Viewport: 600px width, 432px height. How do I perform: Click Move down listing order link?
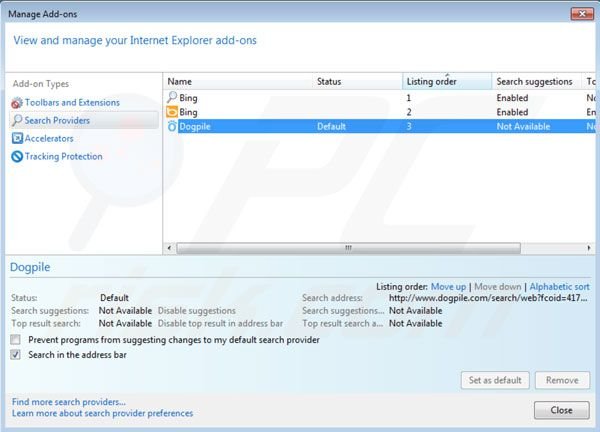(x=497, y=287)
